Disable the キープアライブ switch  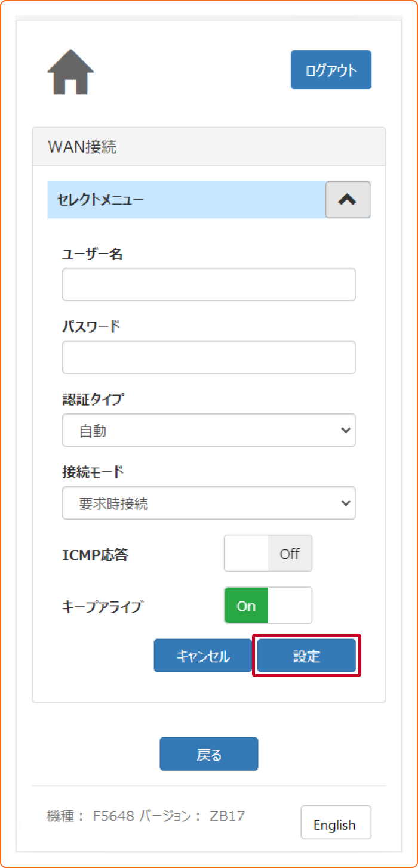[x=268, y=605]
